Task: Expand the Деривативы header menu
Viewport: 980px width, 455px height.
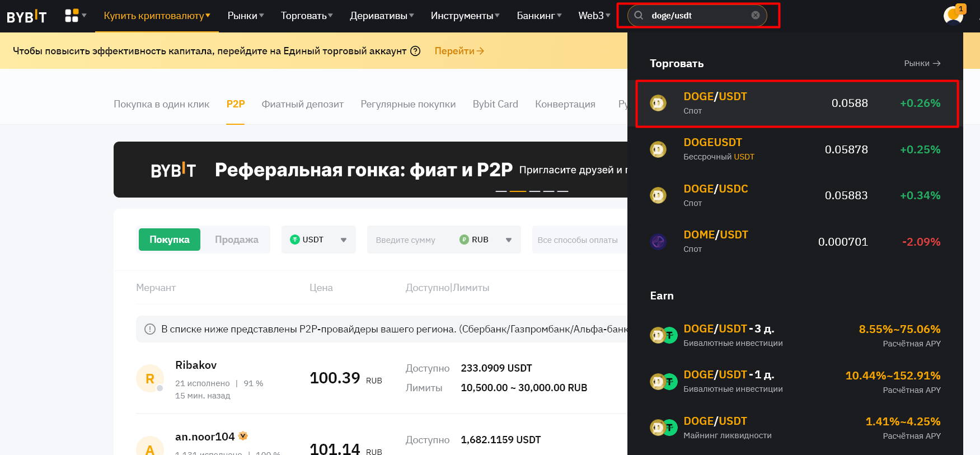Action: click(382, 16)
